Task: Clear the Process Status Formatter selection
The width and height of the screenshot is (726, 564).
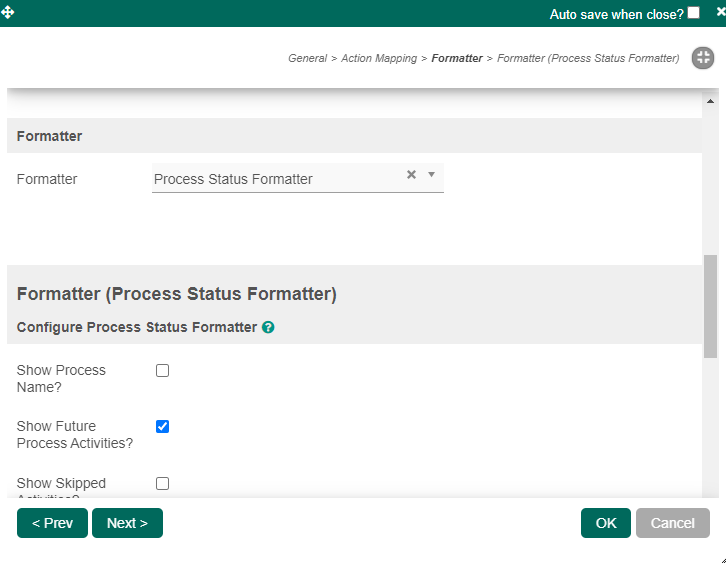Action: click(411, 175)
